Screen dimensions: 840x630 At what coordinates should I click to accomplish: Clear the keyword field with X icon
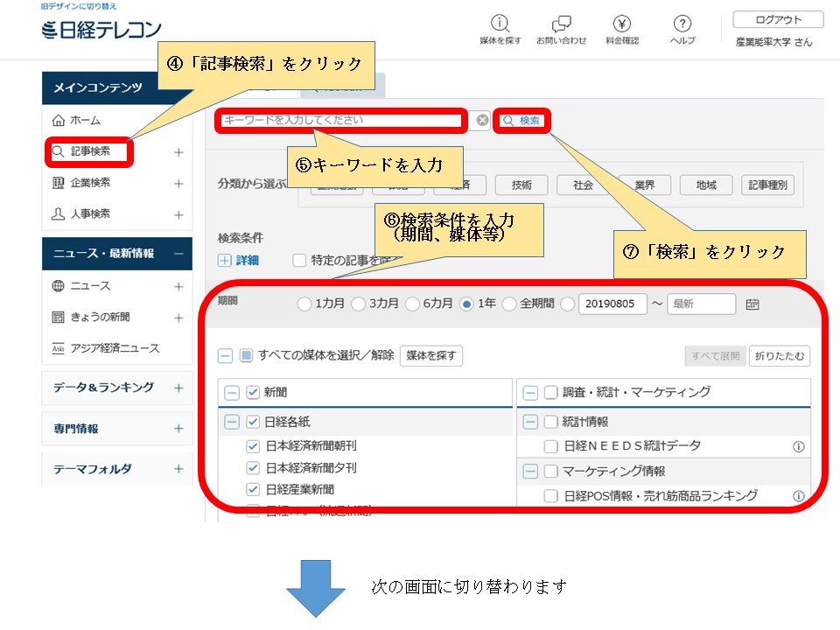(482, 121)
